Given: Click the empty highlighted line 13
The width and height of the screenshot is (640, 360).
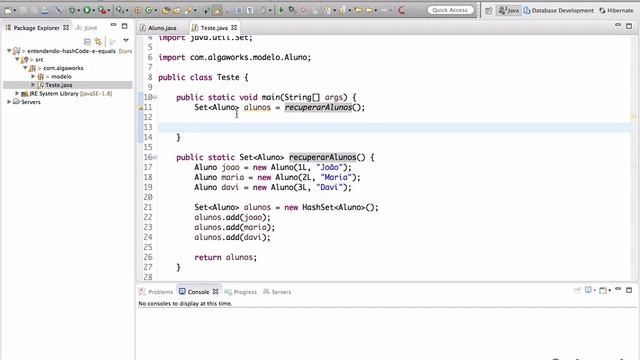Looking at the screenshot, I should [394, 127].
